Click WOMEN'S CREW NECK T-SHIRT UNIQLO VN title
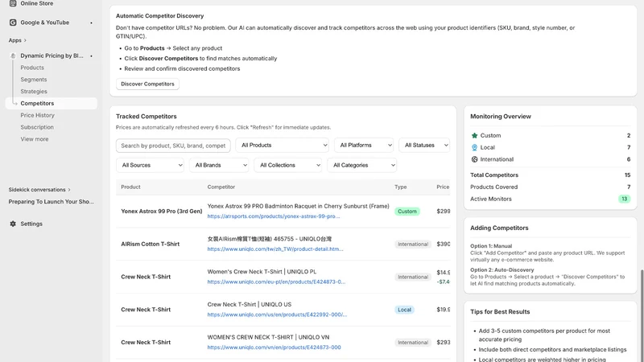644x362 pixels. pyautogui.click(x=268, y=337)
